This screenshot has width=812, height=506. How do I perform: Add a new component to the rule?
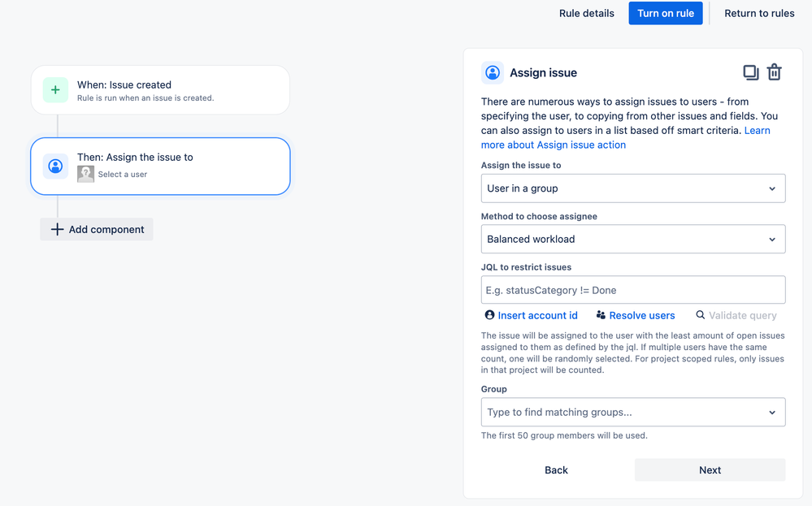point(97,229)
